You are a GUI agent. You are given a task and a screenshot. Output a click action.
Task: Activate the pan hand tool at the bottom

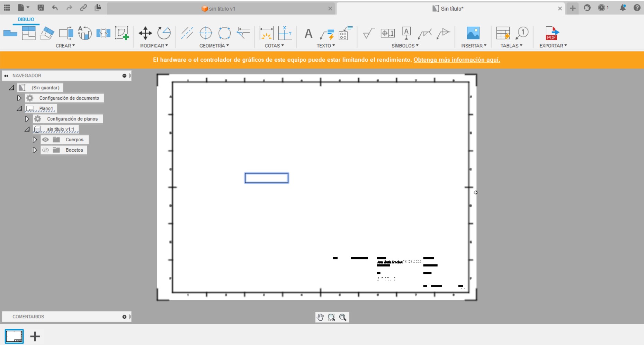[x=320, y=317]
